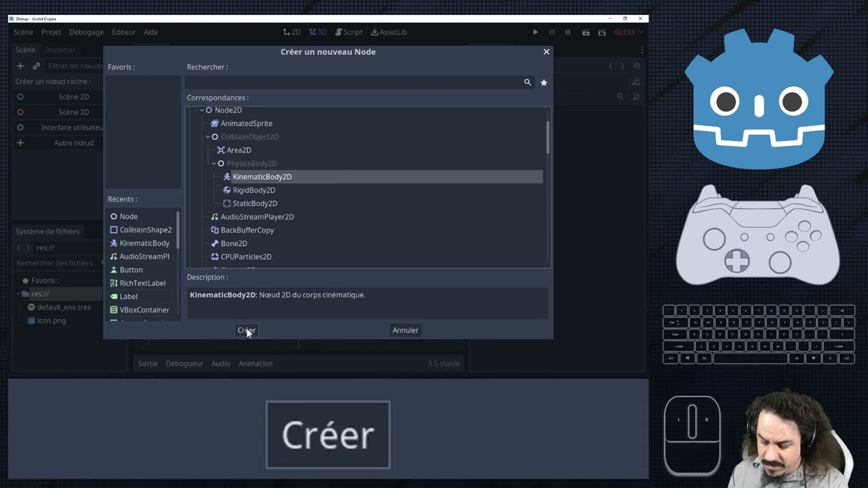This screenshot has width=868, height=488.
Task: Collapse the PhysicsBody2D branch
Action: pyautogui.click(x=214, y=163)
